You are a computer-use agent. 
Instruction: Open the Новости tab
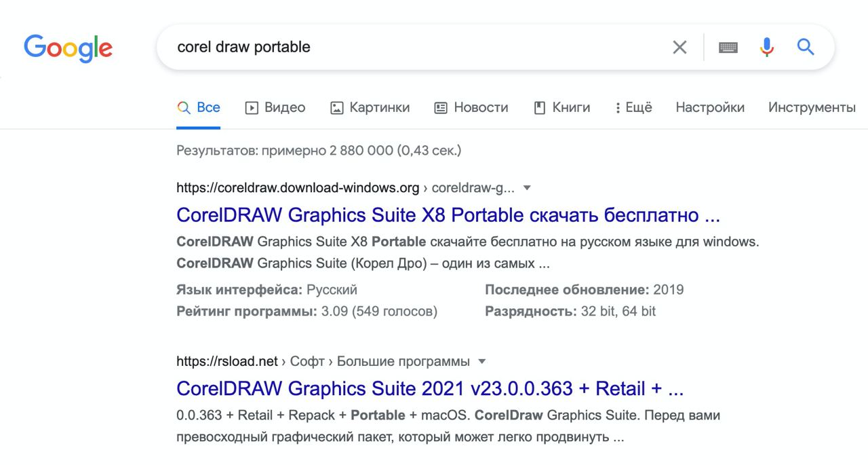click(471, 107)
